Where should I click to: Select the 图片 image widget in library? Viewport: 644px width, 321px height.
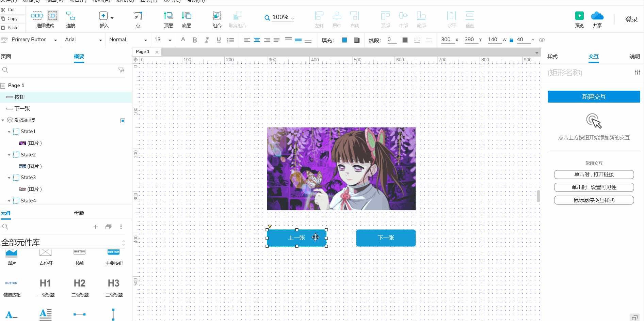tap(12, 257)
